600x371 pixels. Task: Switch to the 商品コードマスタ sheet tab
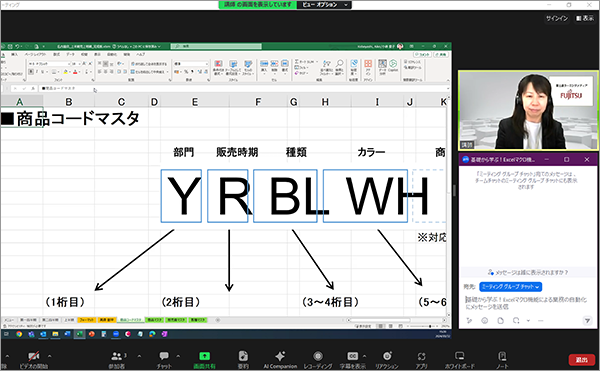(130, 320)
